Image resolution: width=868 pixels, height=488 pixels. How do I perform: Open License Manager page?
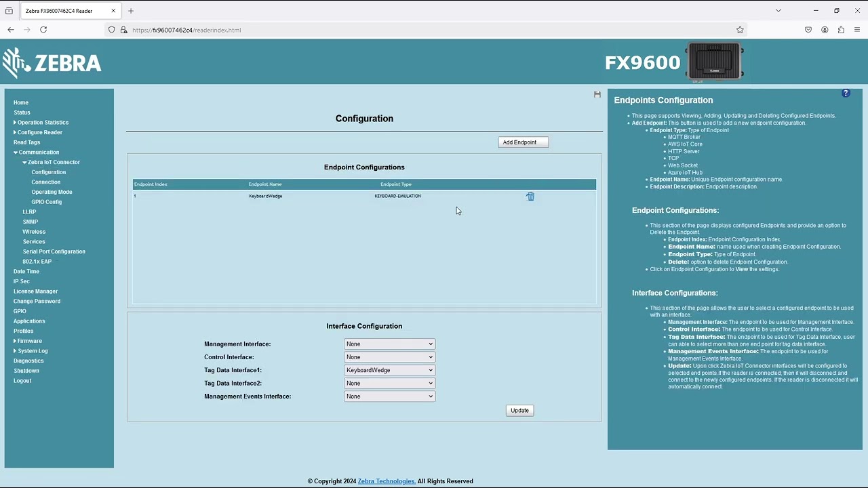(35, 291)
